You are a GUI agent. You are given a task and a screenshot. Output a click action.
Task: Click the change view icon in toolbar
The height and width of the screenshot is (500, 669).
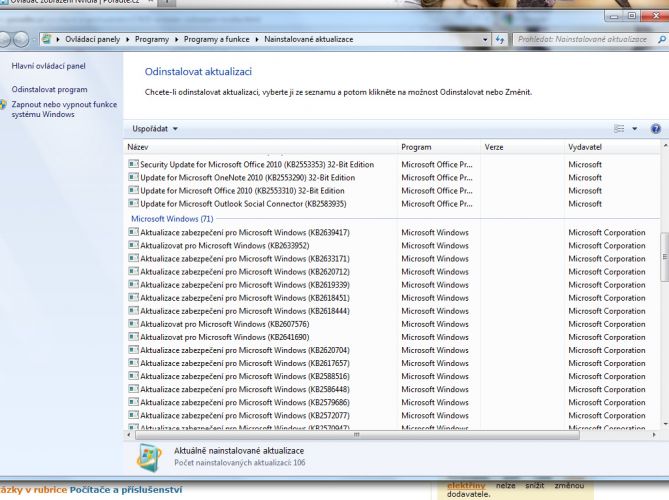pyautogui.click(x=619, y=129)
